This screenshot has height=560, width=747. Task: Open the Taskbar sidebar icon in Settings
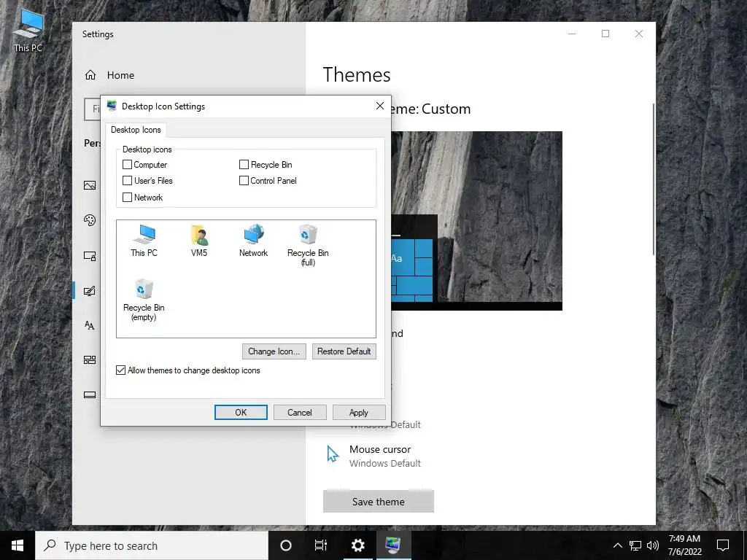[90, 394]
